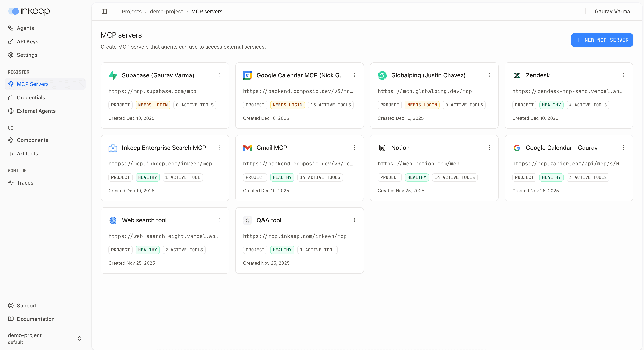Open the options menu on the Zendesk card

tap(624, 75)
